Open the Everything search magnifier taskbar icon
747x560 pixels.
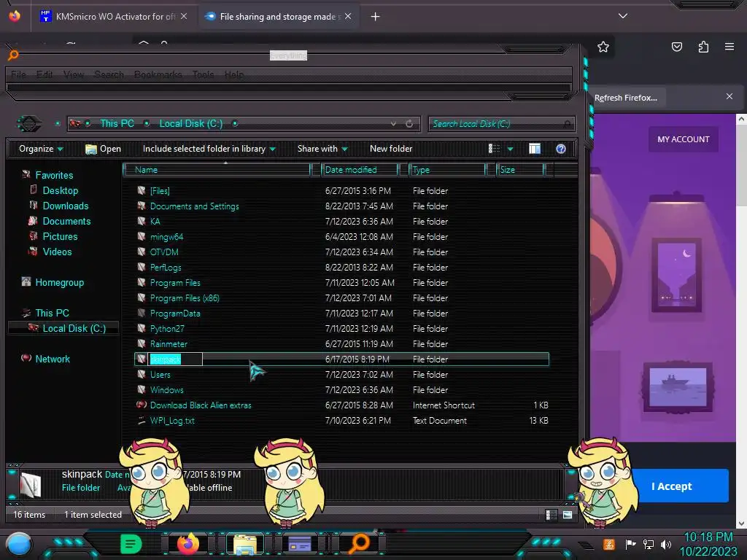tap(359, 543)
